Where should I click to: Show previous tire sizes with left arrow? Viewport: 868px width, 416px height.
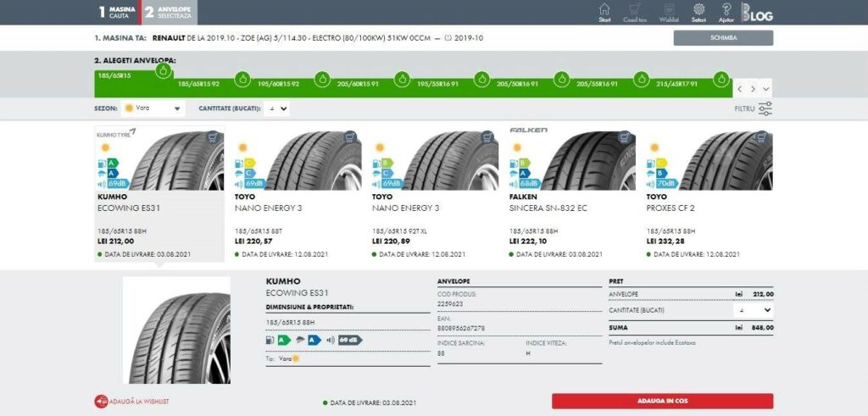point(740,89)
